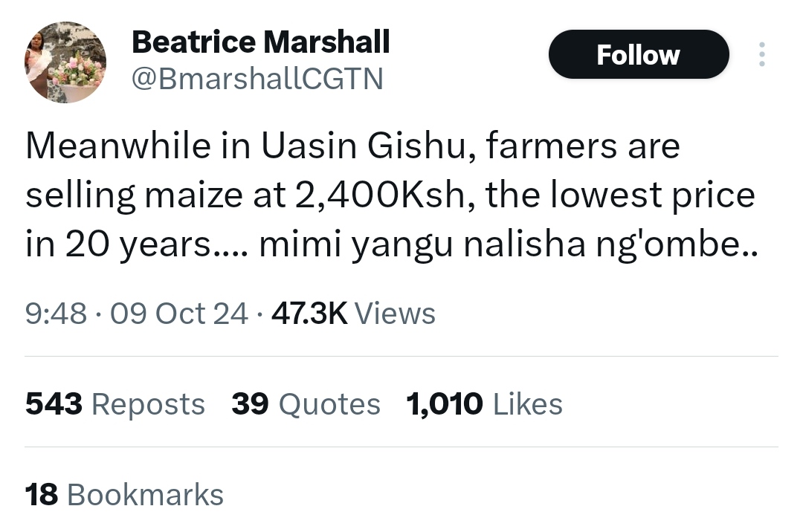Open the @BmarshallCGTN handle link
803x532 pixels.
(257, 78)
